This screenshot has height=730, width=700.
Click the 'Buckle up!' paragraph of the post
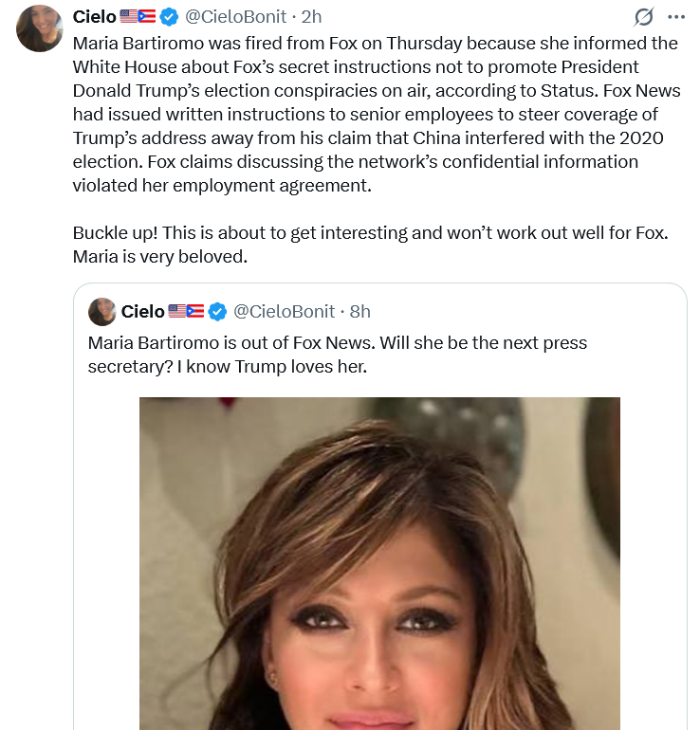[x=370, y=245]
